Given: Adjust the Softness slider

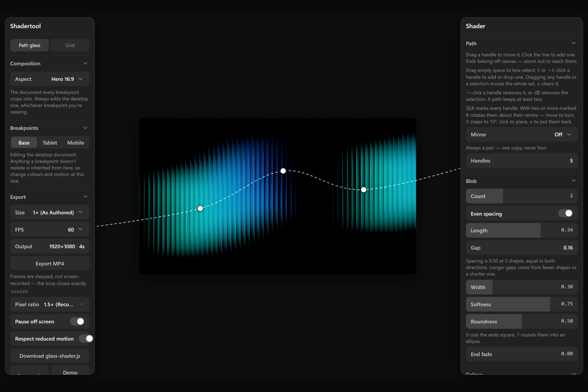Looking at the screenshot, I should click(x=522, y=304).
